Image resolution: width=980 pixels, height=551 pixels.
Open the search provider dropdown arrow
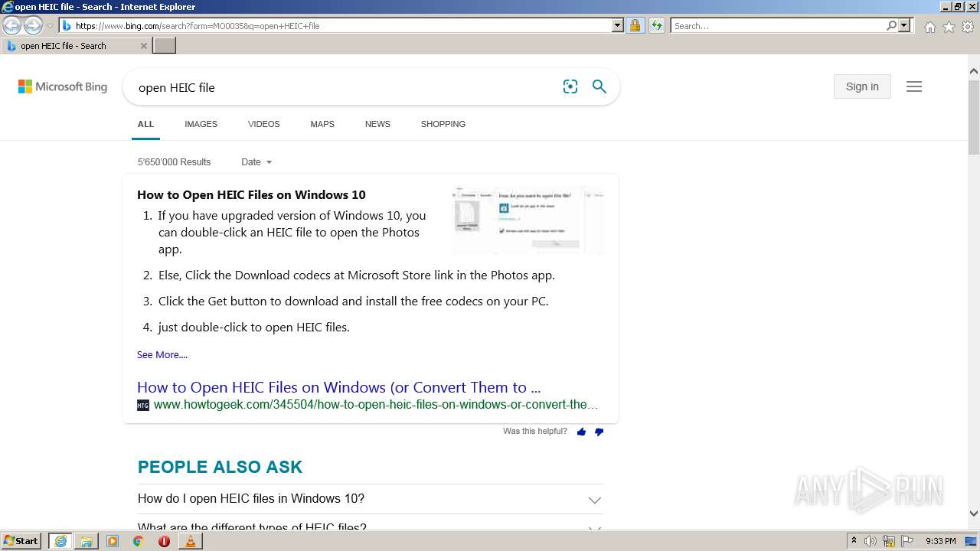[904, 26]
